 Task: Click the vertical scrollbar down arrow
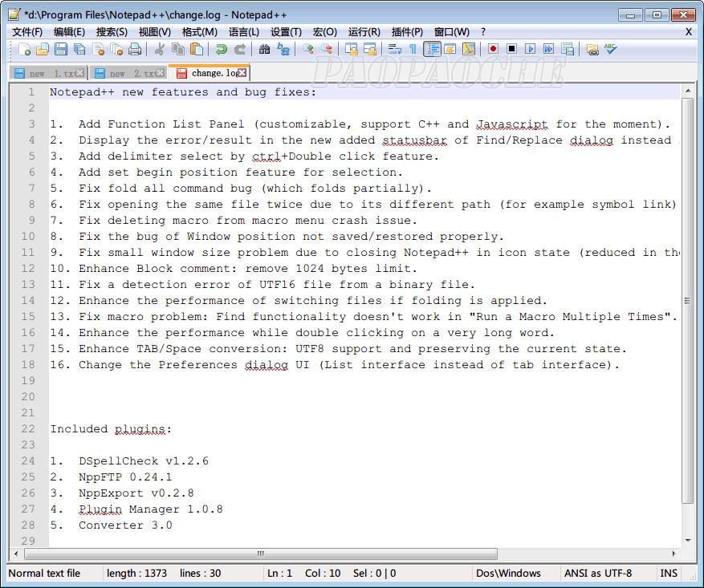point(688,541)
